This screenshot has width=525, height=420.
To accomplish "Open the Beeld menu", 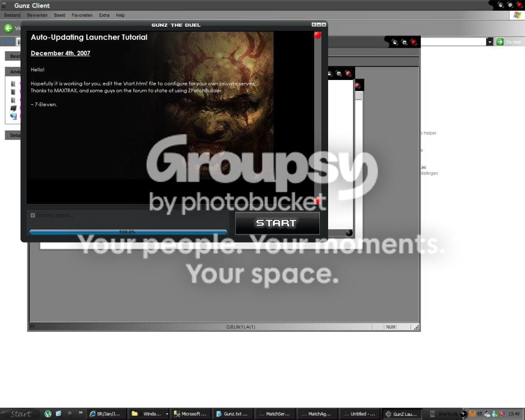I will pos(59,15).
